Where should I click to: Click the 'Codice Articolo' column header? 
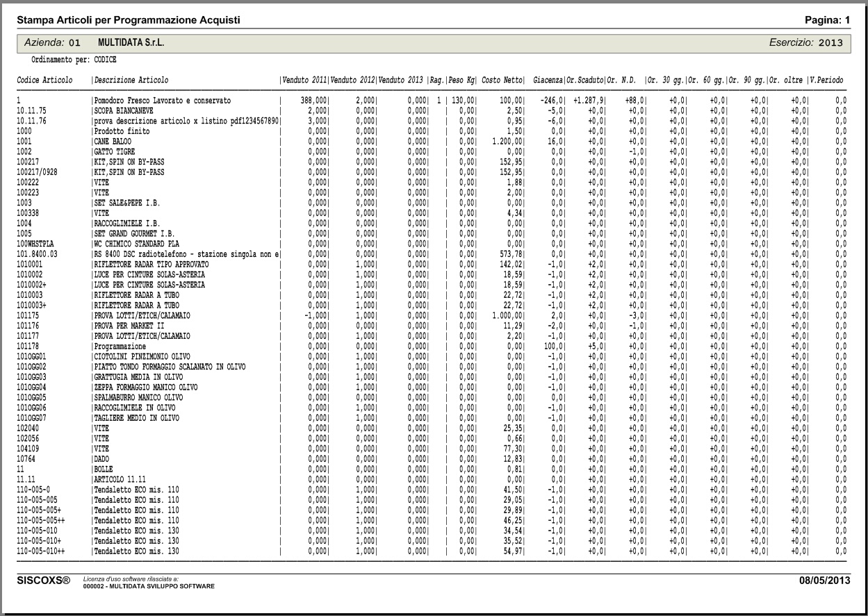pos(44,81)
